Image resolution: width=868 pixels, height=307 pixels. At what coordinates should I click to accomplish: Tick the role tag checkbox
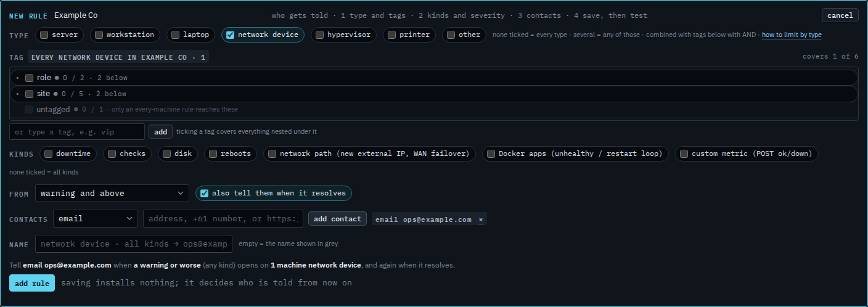coord(29,78)
